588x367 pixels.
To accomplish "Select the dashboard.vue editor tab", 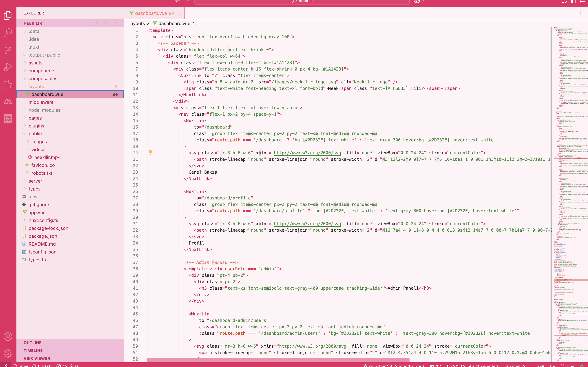I will click(x=151, y=13).
